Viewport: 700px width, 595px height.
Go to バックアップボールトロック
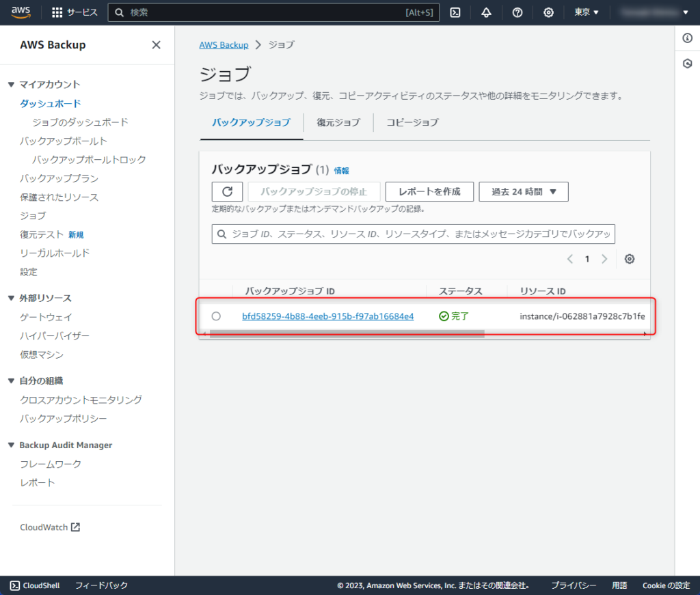90,160
